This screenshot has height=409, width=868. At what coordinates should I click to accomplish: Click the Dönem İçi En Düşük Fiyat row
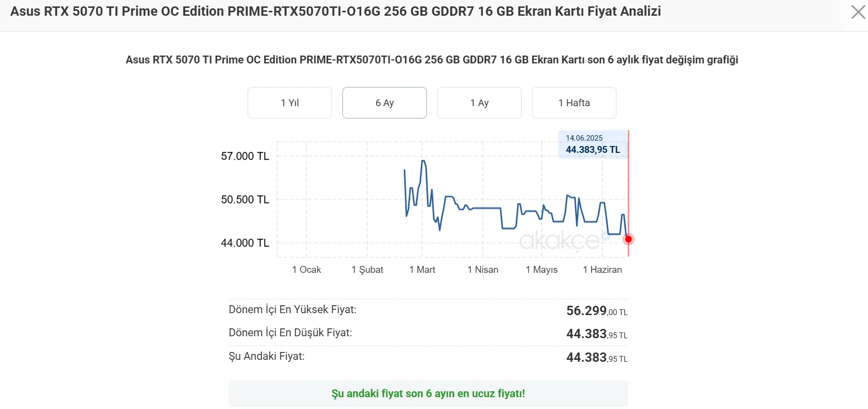pos(290,333)
